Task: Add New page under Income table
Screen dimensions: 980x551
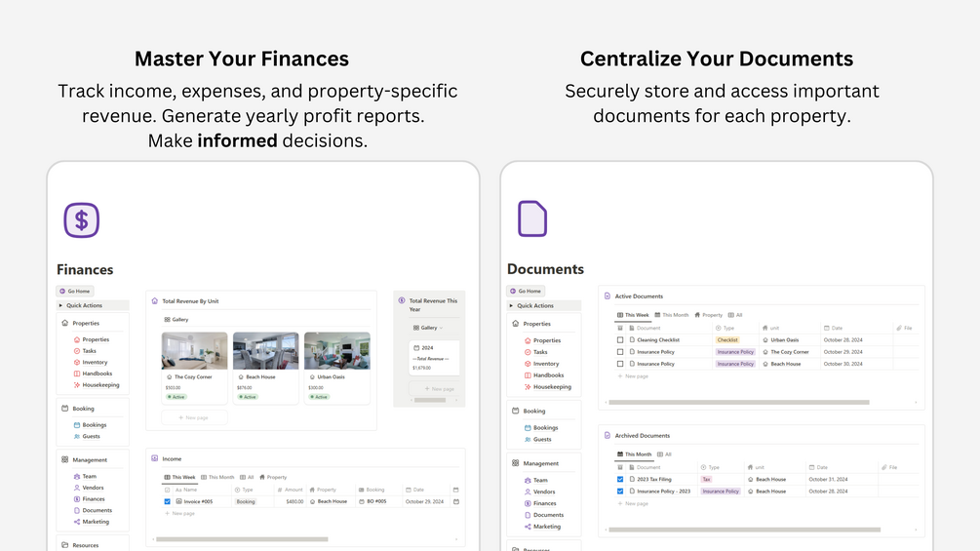Action: [x=180, y=514]
